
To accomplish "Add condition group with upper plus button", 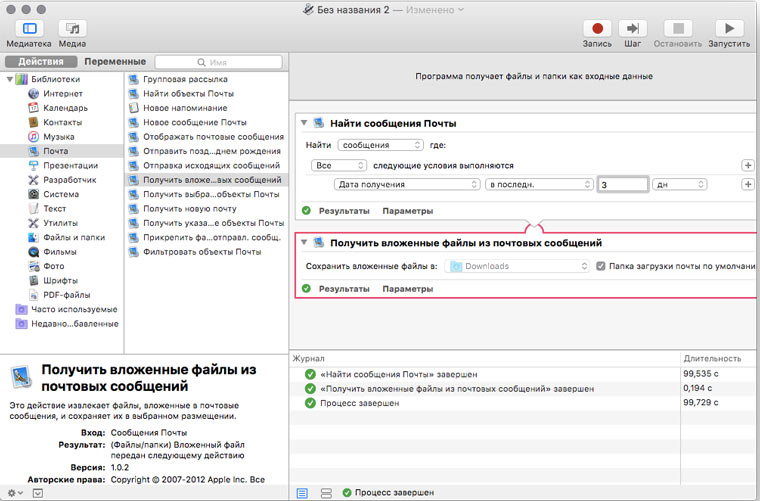I will tap(748, 165).
